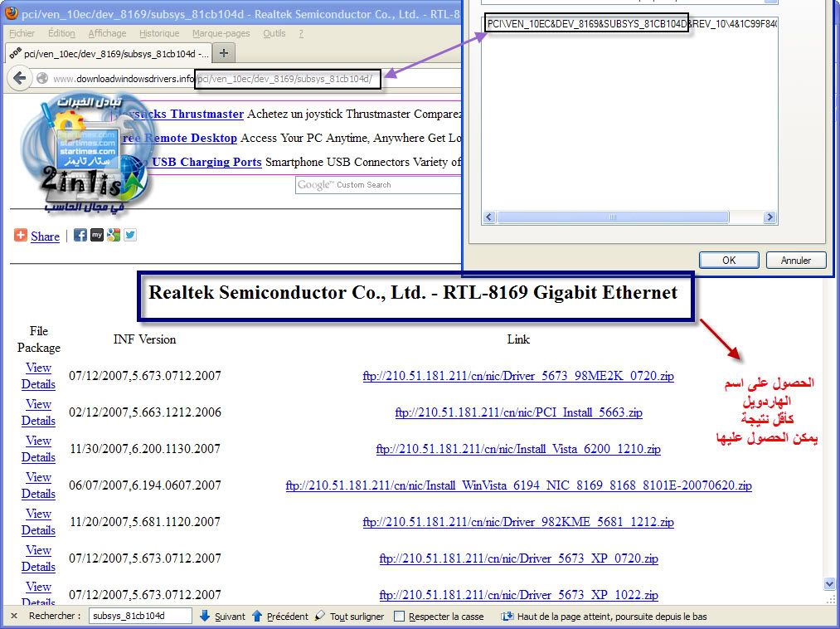Open the Driver_5673_XP_0720.zip ftp link
The height and width of the screenshot is (629, 840).
click(518, 558)
